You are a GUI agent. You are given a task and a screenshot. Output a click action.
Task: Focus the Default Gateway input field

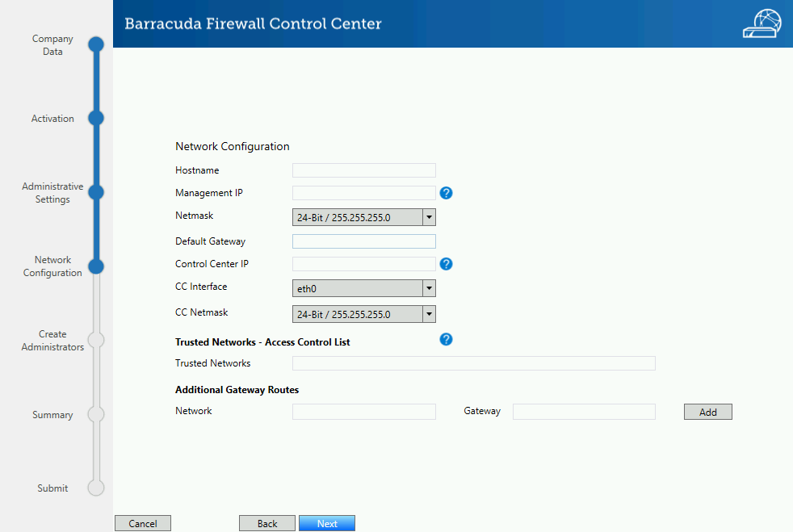[x=364, y=241]
